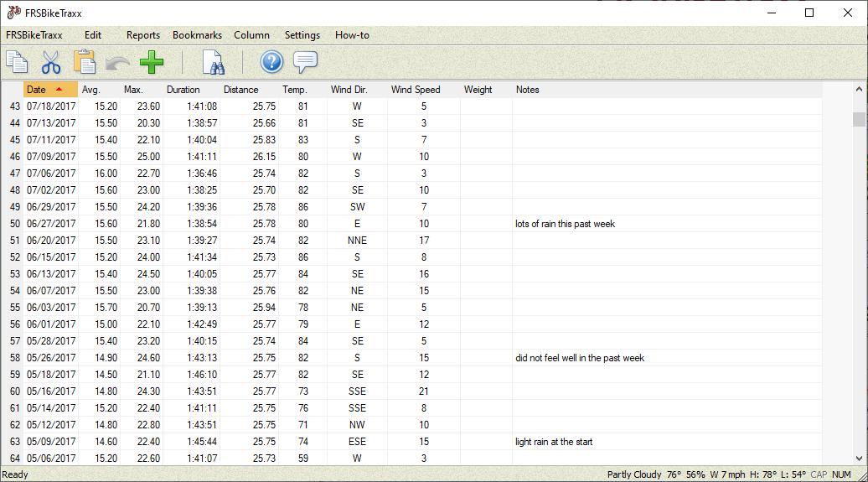
Task: Add a new ride with green plus
Action: [152, 62]
